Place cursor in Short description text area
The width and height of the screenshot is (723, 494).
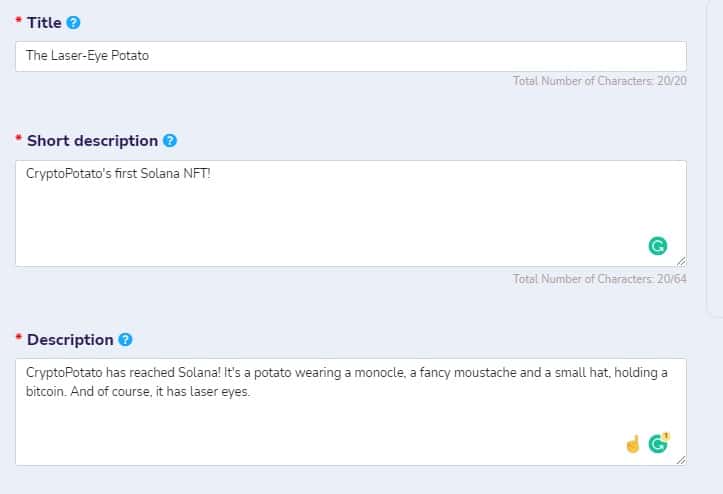click(x=351, y=214)
